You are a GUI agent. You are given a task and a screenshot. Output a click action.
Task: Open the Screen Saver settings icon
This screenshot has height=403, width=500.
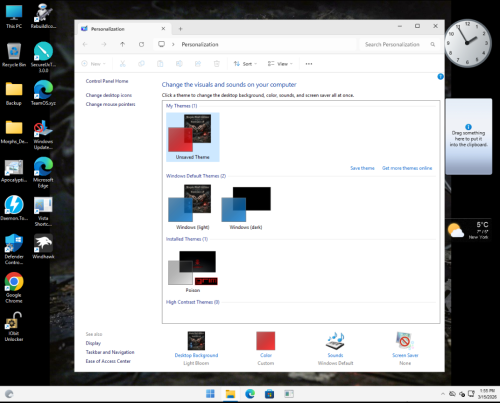405,341
